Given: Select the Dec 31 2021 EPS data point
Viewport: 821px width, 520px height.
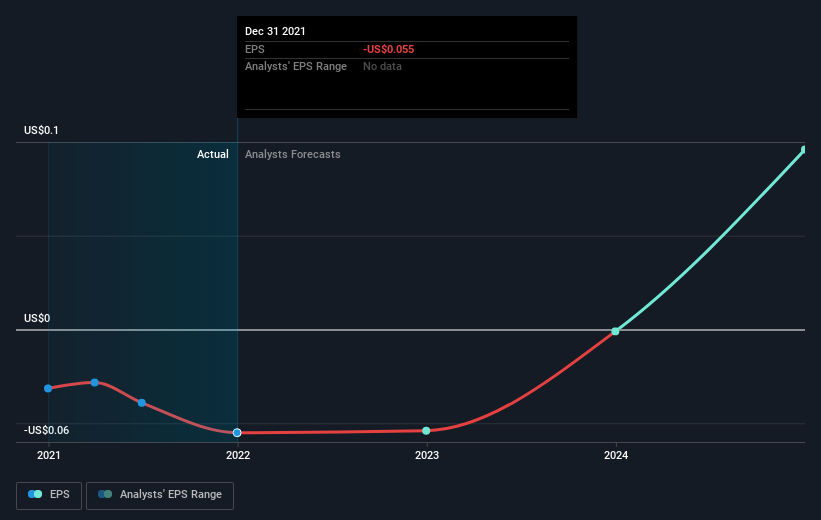Looking at the screenshot, I should pyautogui.click(x=237, y=433).
